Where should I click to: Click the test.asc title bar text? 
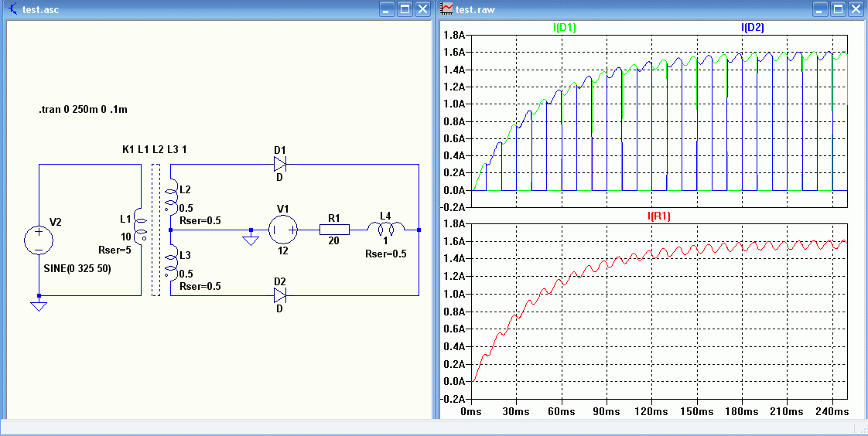40,9
